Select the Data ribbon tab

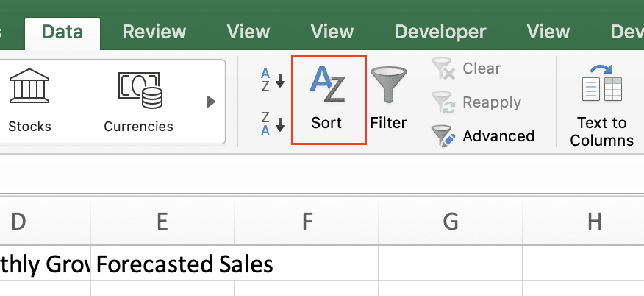pos(62,32)
